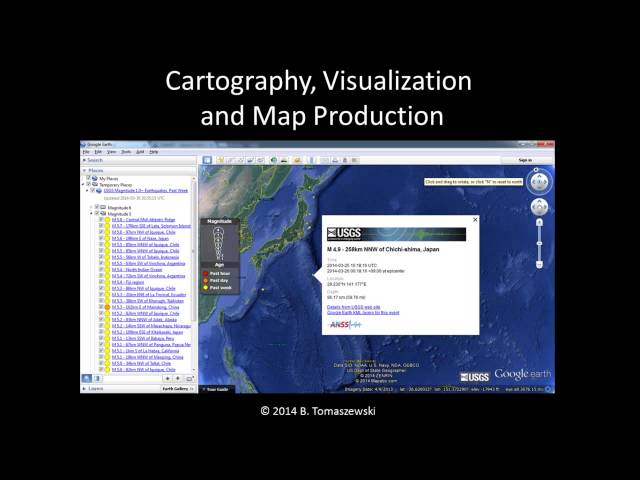This screenshot has height=480, width=640.
Task: Expand the Magnitude 6 folder arrow
Action: (91, 207)
